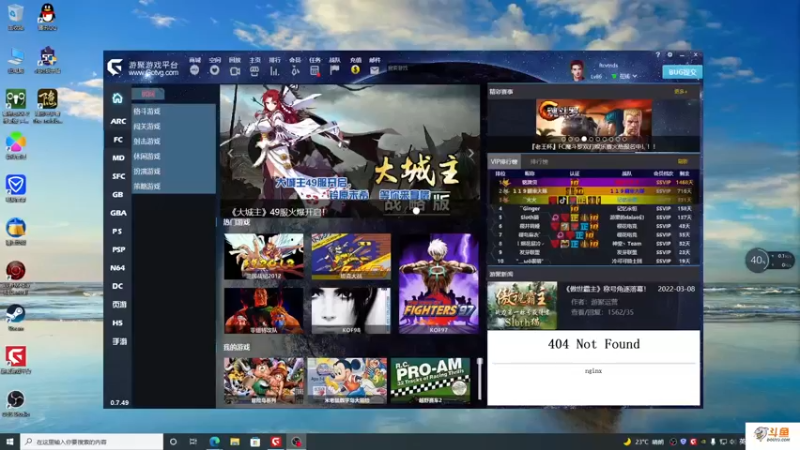The width and height of the screenshot is (800, 450).
Task: Open the Task View taskbar button
Action: click(x=193, y=441)
